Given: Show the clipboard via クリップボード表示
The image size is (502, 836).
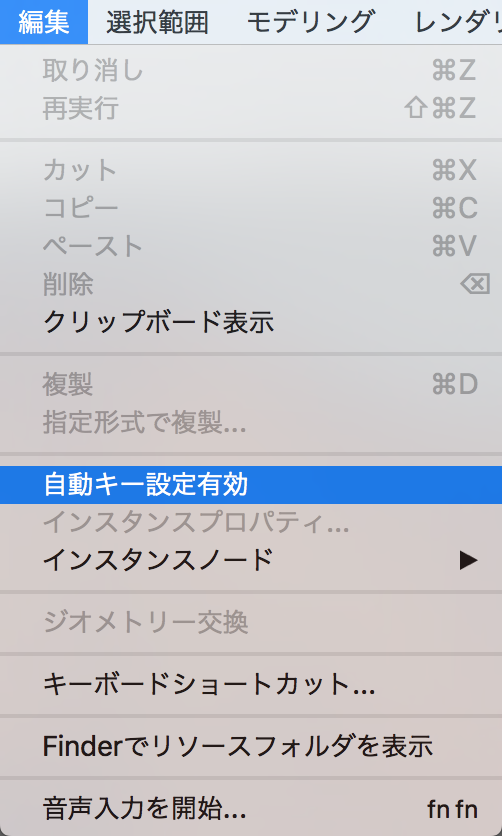Looking at the screenshot, I should coord(251,322).
